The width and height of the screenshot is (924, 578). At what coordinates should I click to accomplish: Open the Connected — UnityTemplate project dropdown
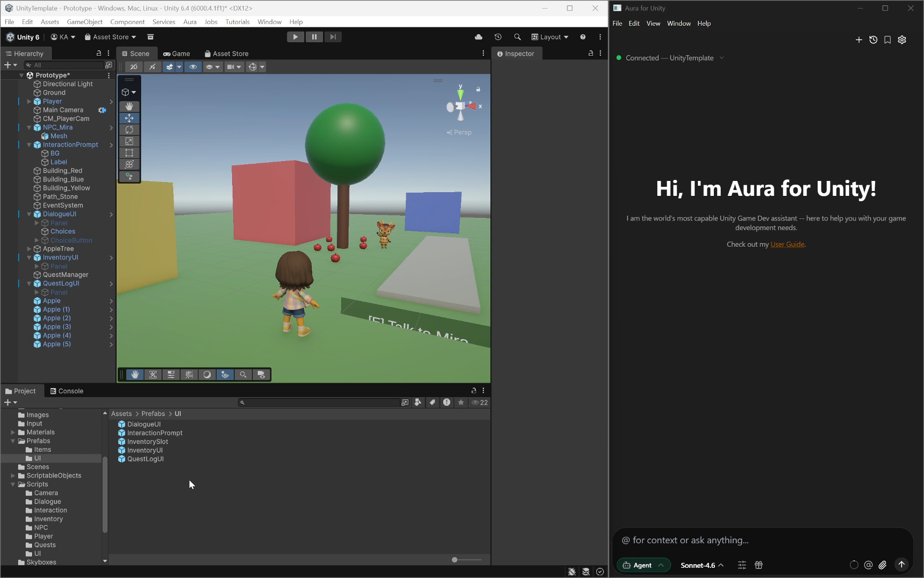tap(671, 58)
